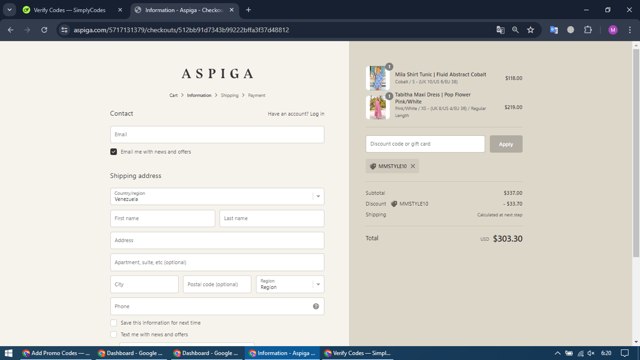This screenshot has height=360, width=640.
Task: Close the Information Aspiga checkout tab
Action: 231,10
